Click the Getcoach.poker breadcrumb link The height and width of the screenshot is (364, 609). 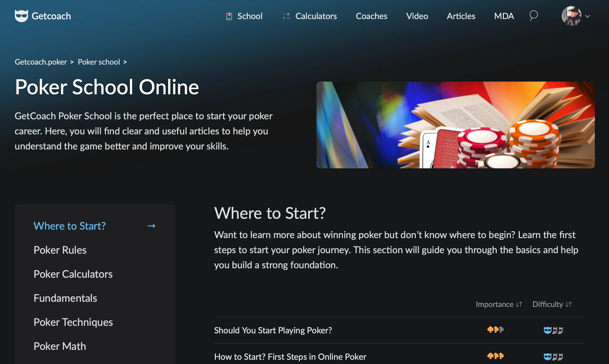click(41, 62)
